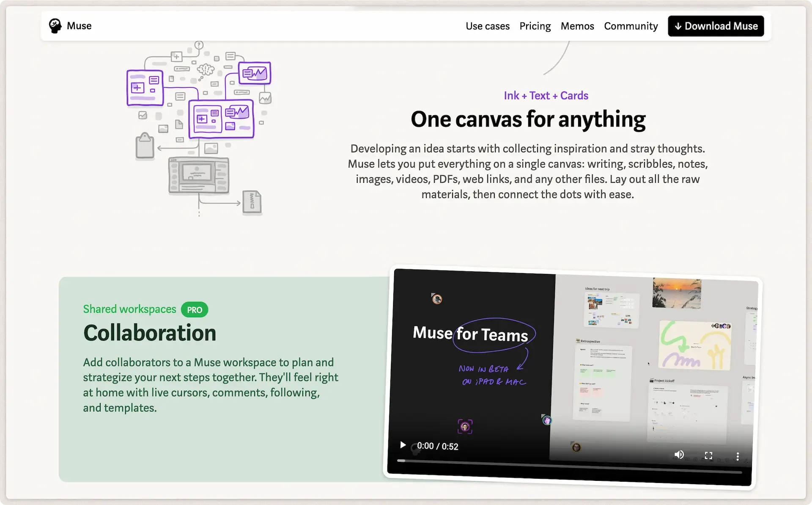
Task: Click the PRO badge on Collaboration section
Action: pyautogui.click(x=195, y=309)
